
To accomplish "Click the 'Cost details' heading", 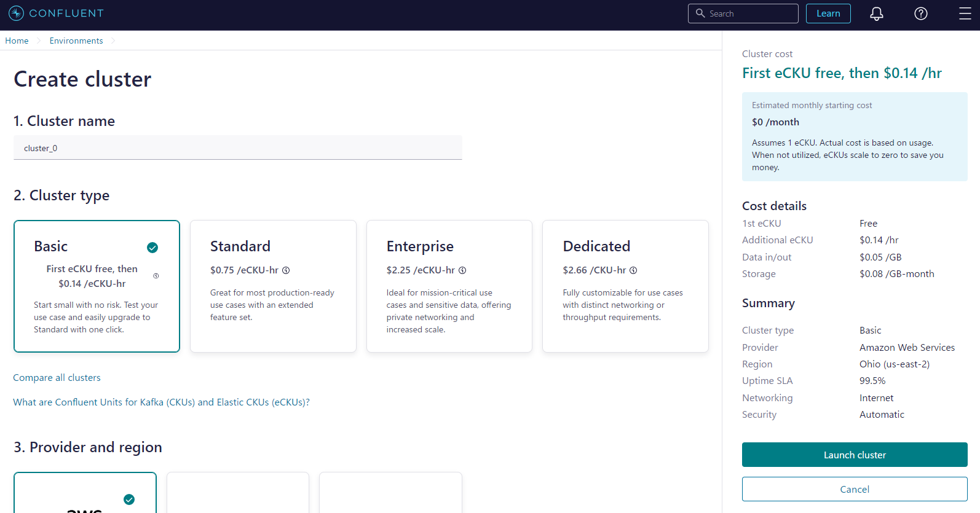I will click(x=774, y=206).
